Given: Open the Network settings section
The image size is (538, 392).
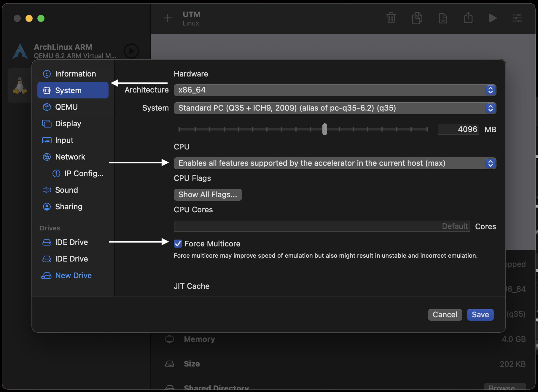Looking at the screenshot, I should pyautogui.click(x=70, y=157).
